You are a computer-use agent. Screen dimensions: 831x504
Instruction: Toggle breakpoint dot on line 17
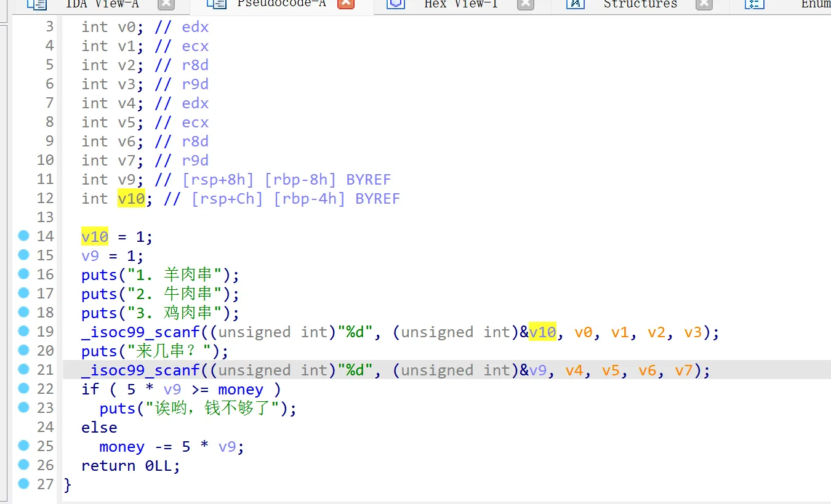click(x=24, y=294)
